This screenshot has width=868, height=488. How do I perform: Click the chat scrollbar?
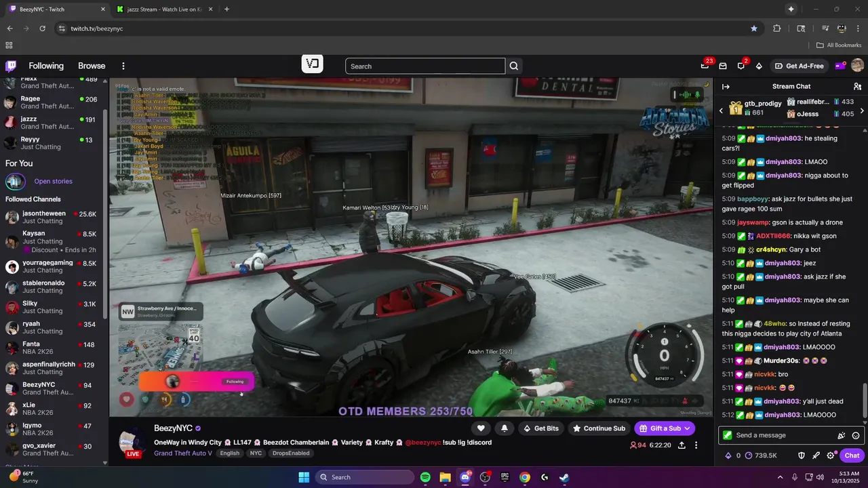865,400
